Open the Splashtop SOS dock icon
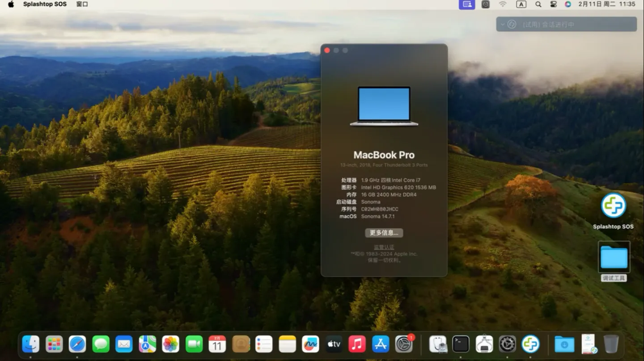Viewport: 644px width, 361px height. pos(530,344)
